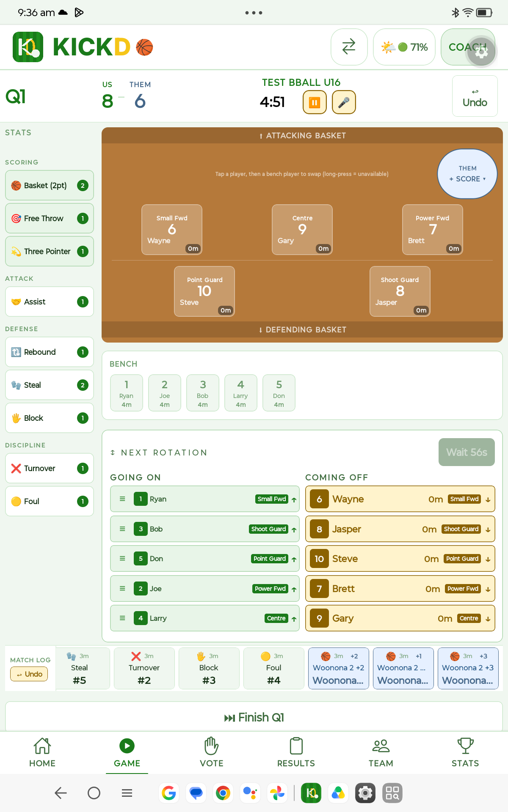Select bench player 3 Bob

point(203,393)
